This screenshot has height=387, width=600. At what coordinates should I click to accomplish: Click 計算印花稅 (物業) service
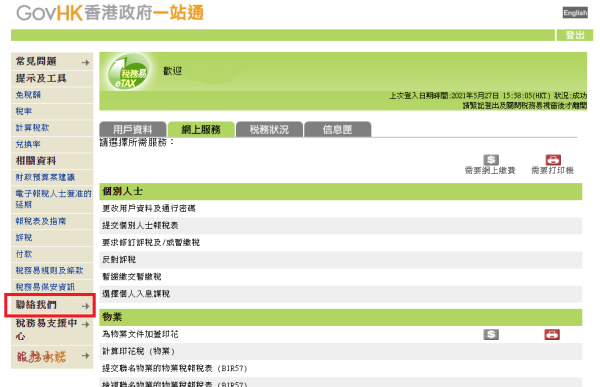tap(138, 351)
